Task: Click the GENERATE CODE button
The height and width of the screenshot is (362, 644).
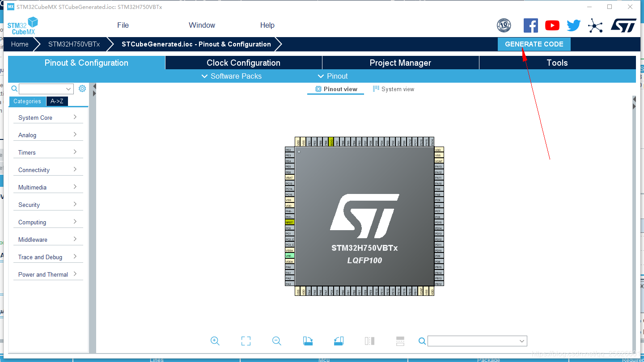Action: coord(534,44)
